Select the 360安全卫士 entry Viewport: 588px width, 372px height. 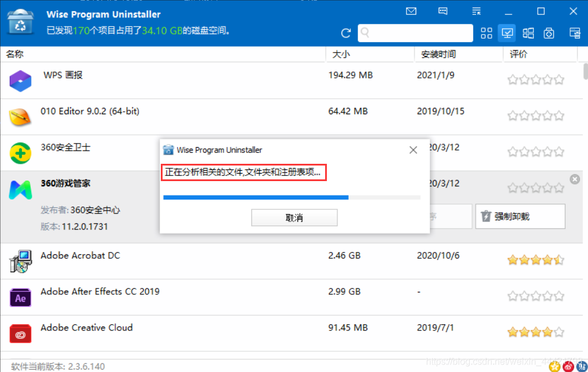click(x=66, y=148)
